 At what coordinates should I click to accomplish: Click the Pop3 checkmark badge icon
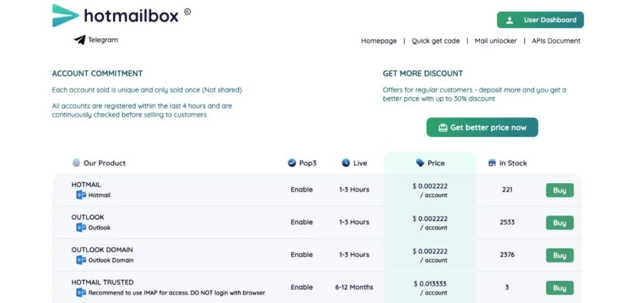click(292, 163)
